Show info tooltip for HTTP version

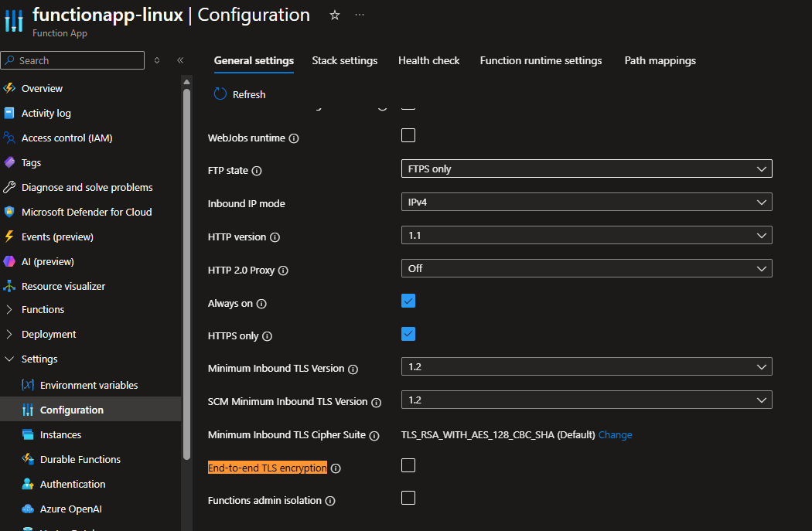[x=275, y=237]
